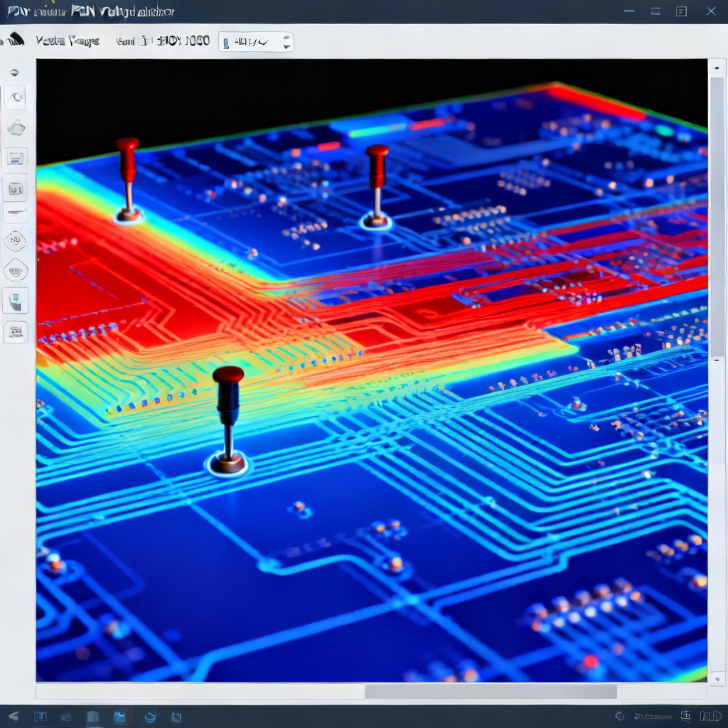728x728 pixels.
Task: Close the voltage analyzer window
Action: 711,11
